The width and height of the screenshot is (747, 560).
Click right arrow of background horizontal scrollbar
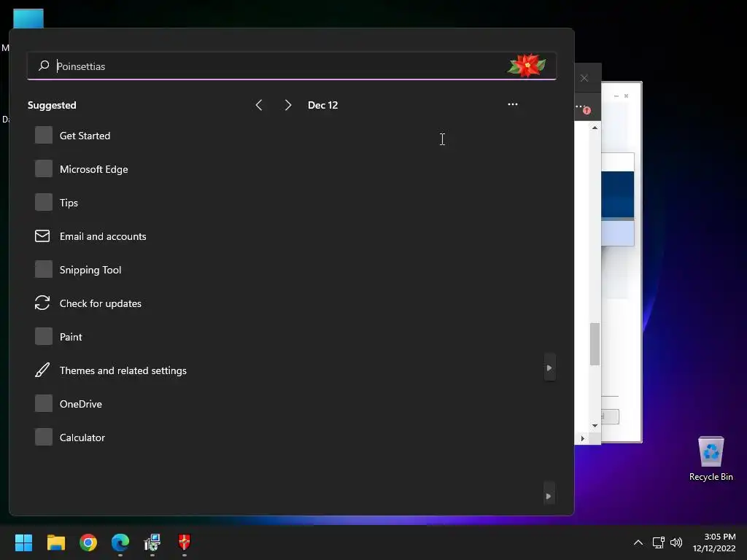click(x=583, y=438)
